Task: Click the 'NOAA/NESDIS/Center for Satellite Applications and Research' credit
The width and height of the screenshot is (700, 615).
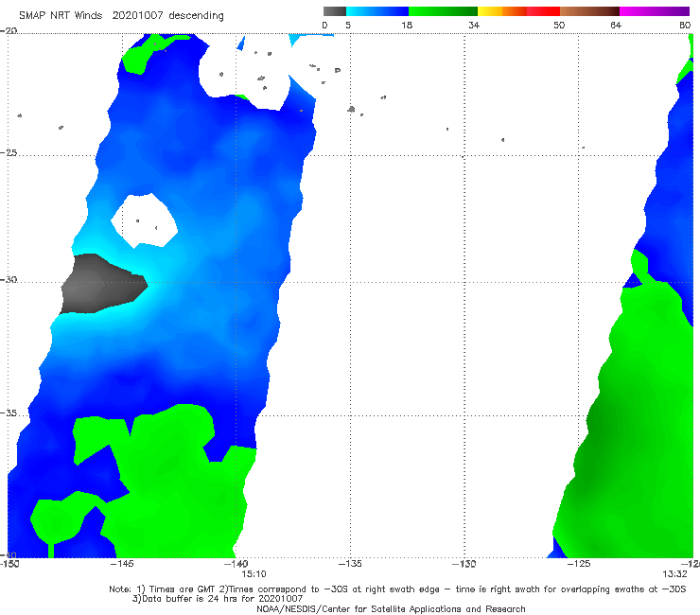Action: coord(391,609)
